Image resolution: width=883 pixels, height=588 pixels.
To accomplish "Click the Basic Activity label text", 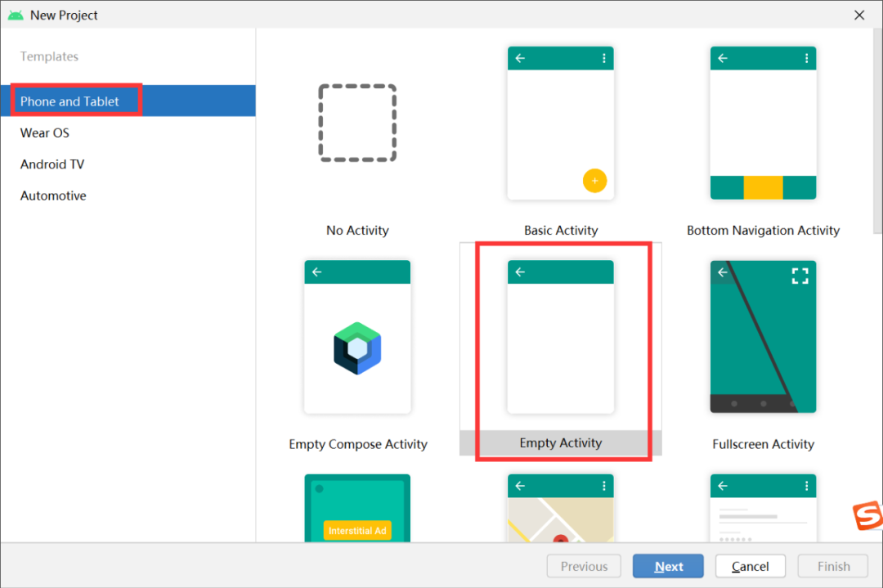I will click(561, 231).
